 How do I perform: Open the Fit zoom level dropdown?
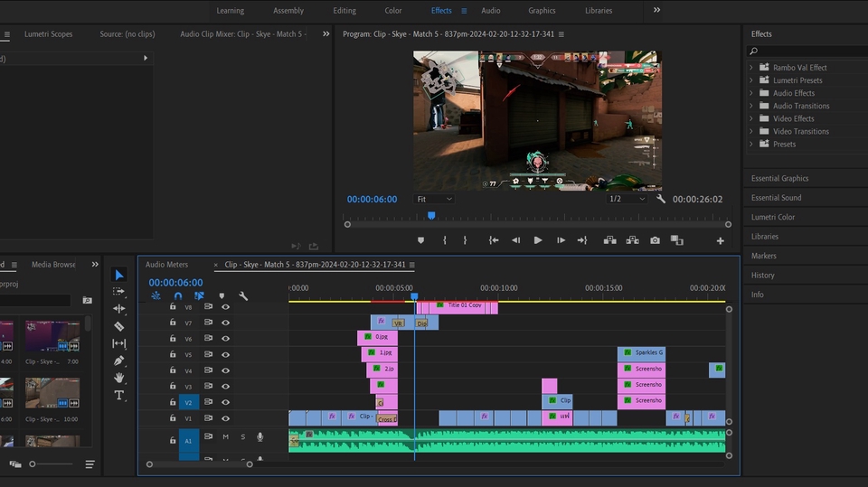pyautogui.click(x=434, y=199)
